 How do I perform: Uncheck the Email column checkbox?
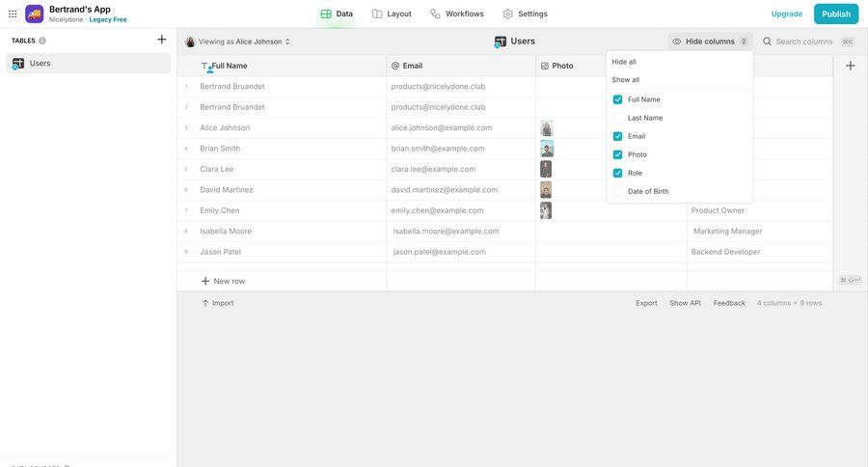(x=618, y=136)
